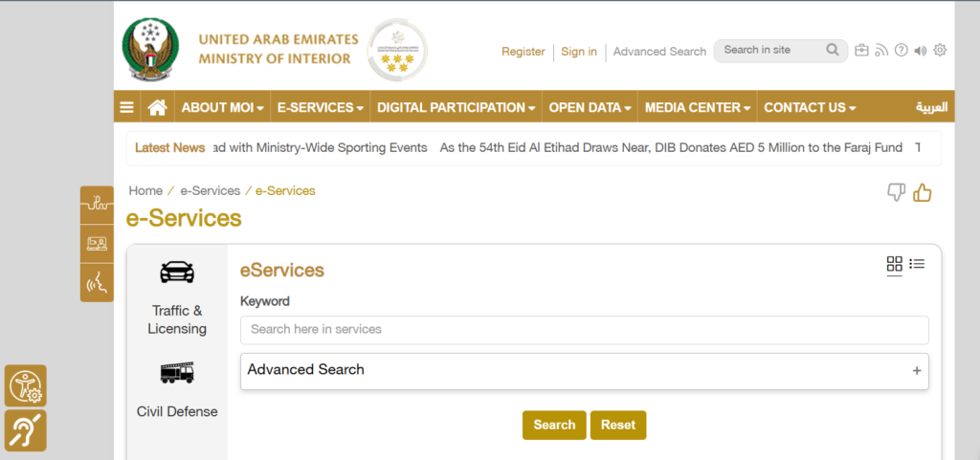Click the Latest News label

(170, 148)
